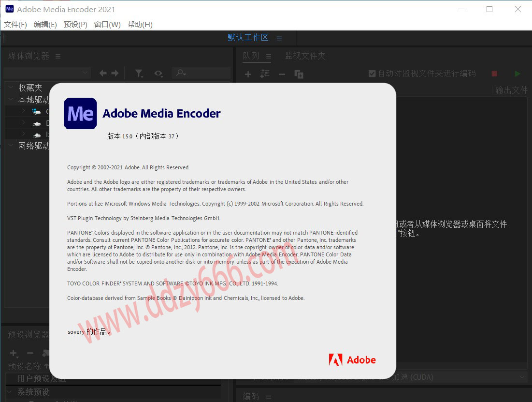Click the queue add output icon
Viewport: 532px width, 402px height.
click(265, 74)
